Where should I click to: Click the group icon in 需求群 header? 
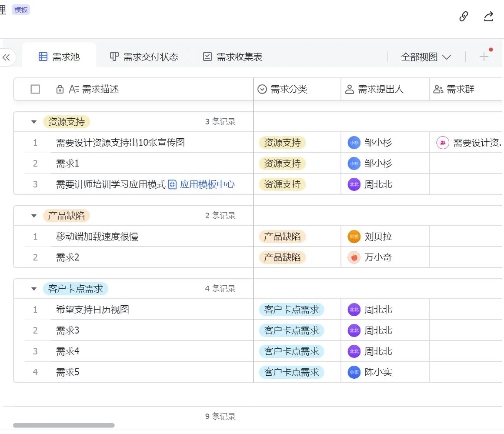438,89
